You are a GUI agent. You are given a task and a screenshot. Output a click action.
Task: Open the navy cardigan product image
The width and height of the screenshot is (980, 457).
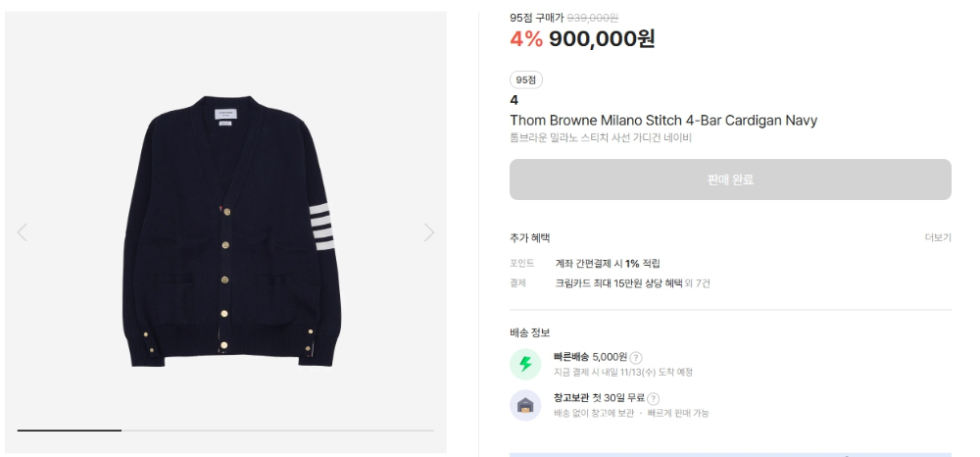pos(230,230)
